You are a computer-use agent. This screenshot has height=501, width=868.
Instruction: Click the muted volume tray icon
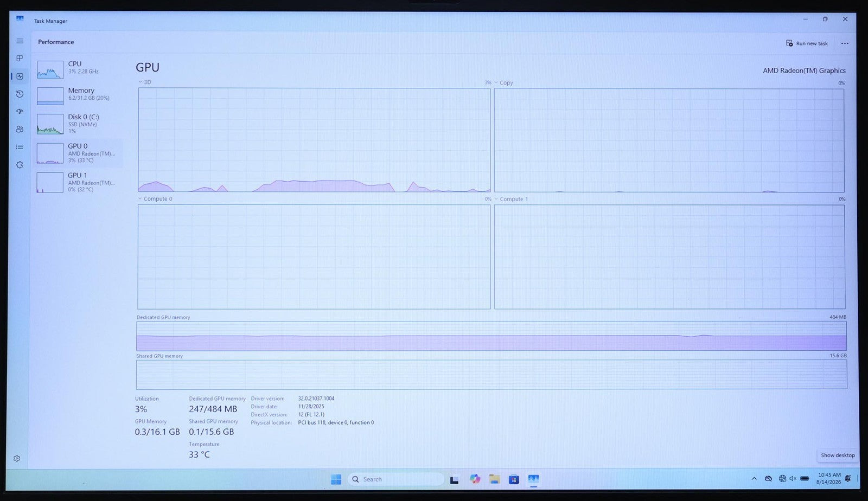tap(793, 479)
